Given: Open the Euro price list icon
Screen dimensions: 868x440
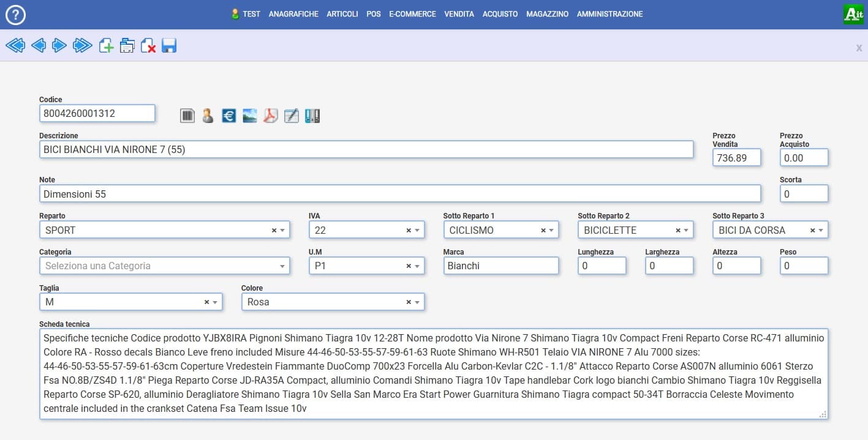Looking at the screenshot, I should click(x=228, y=115).
